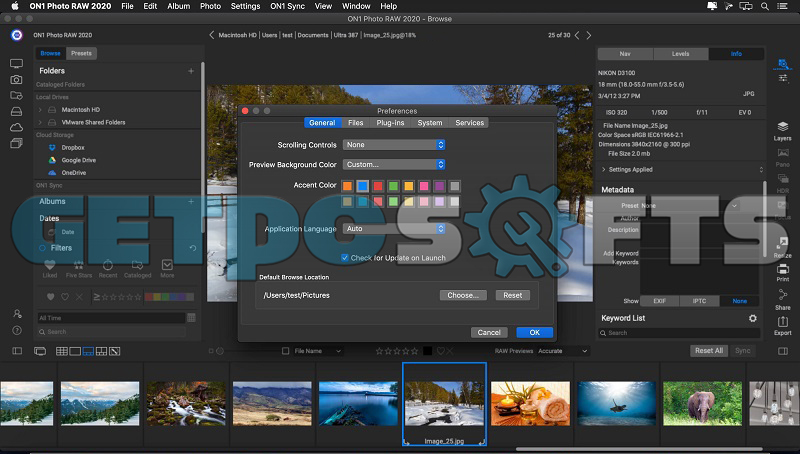
Task: Select the purple accent color swatch
Action: point(439,186)
